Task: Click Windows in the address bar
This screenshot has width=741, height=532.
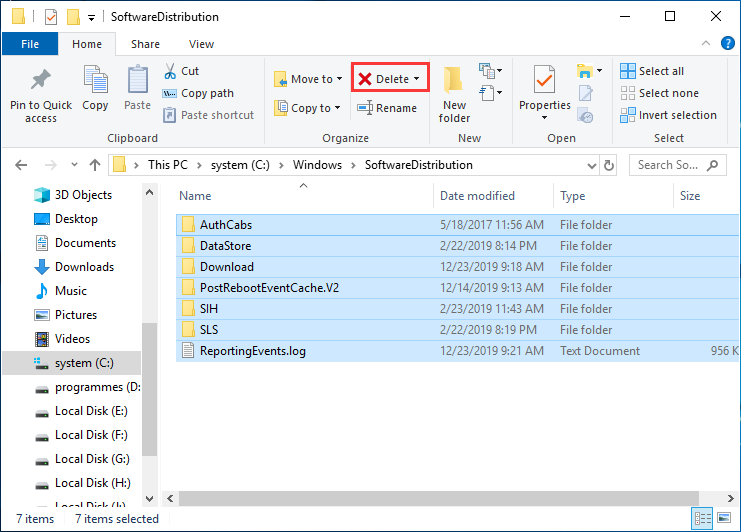Action: [317, 165]
